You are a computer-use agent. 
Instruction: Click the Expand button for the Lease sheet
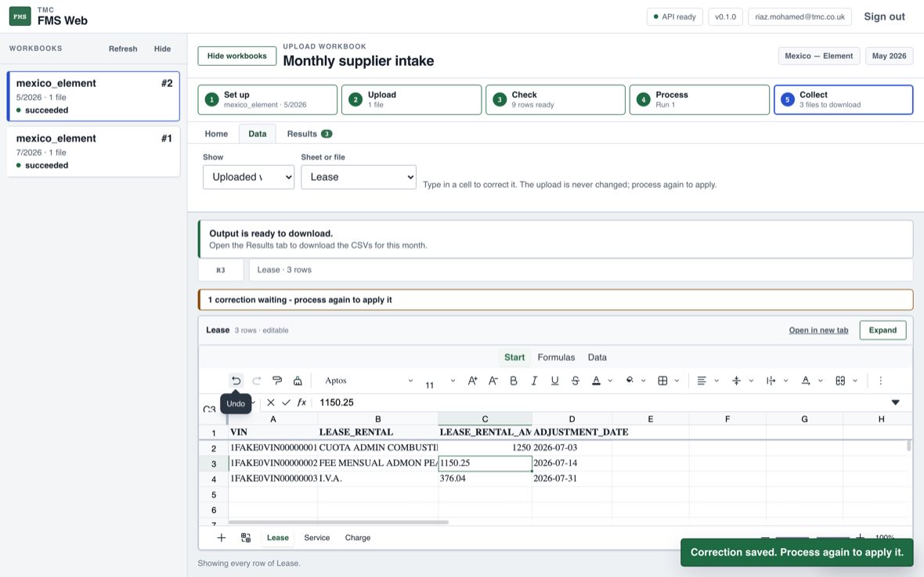click(882, 330)
